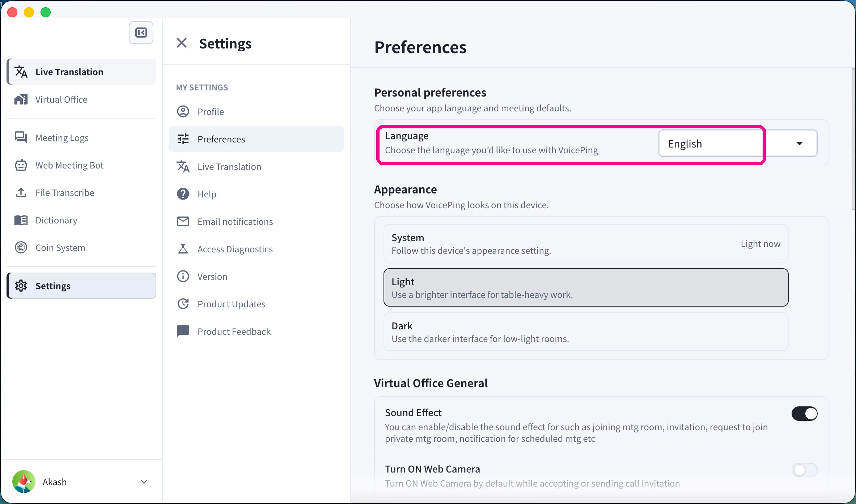This screenshot has height=504, width=856.
Task: Select the Light appearance option
Action: pyautogui.click(x=586, y=287)
